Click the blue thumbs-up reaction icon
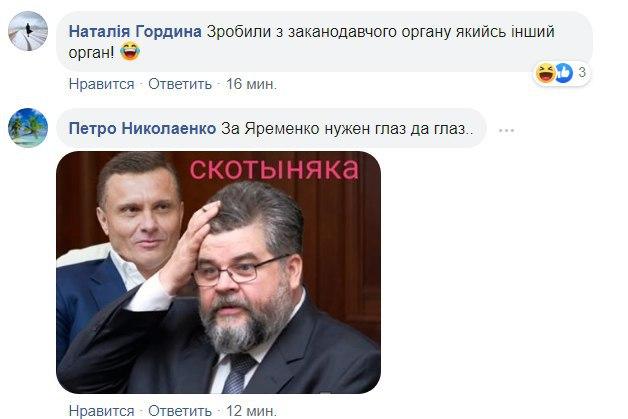Screen dimensions: 628x419 pyautogui.click(x=563, y=73)
